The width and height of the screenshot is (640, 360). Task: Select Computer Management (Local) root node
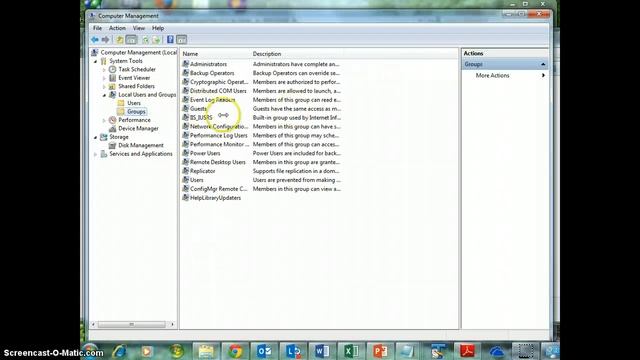138,53
